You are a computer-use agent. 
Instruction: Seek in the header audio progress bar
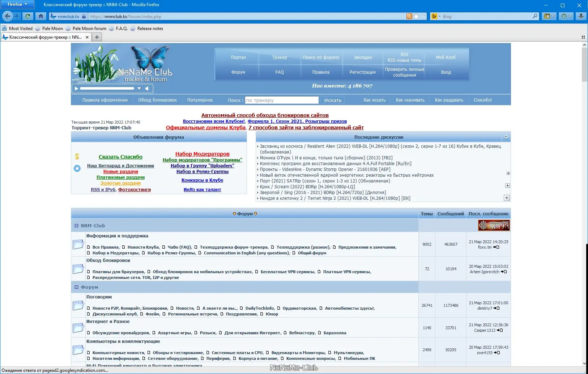tap(107, 88)
